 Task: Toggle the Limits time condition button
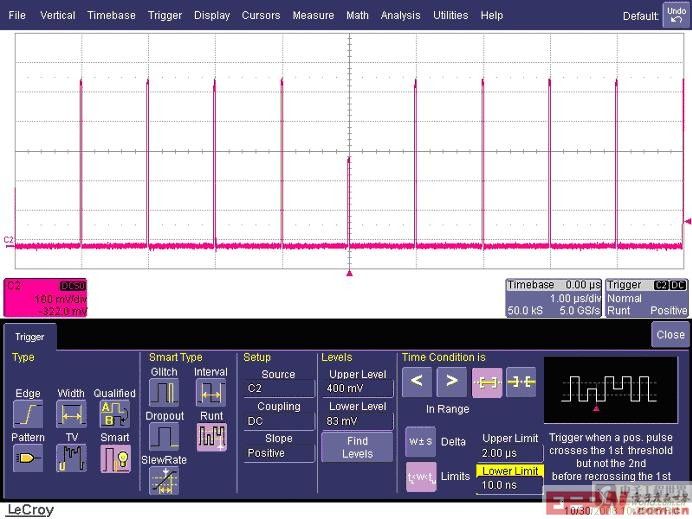(x=421, y=477)
